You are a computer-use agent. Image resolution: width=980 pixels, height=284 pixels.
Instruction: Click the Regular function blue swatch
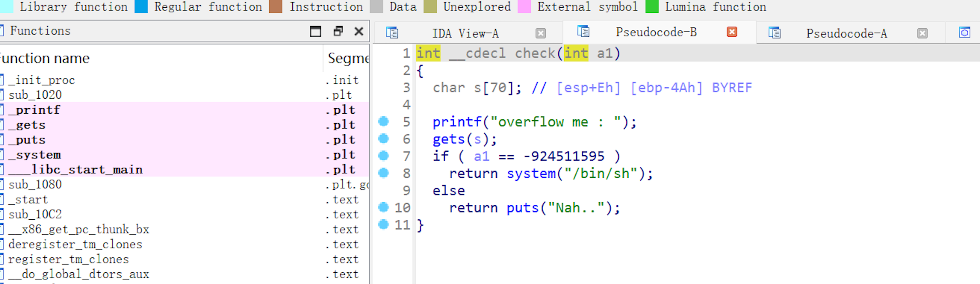pyautogui.click(x=141, y=7)
